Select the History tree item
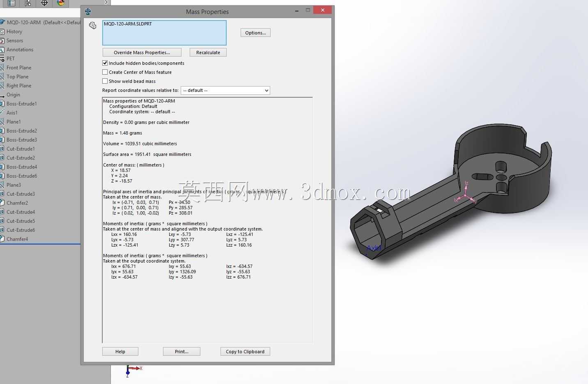 (14, 32)
